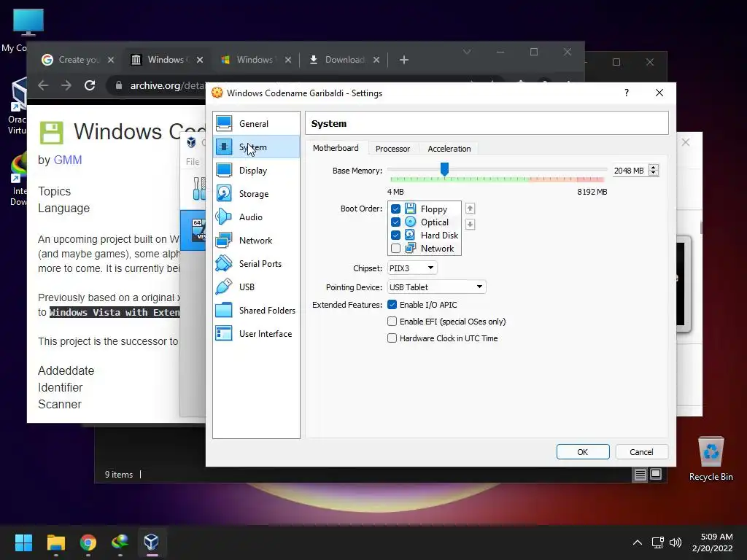Click the Base Memory slider handle
747x560 pixels.
tap(444, 168)
